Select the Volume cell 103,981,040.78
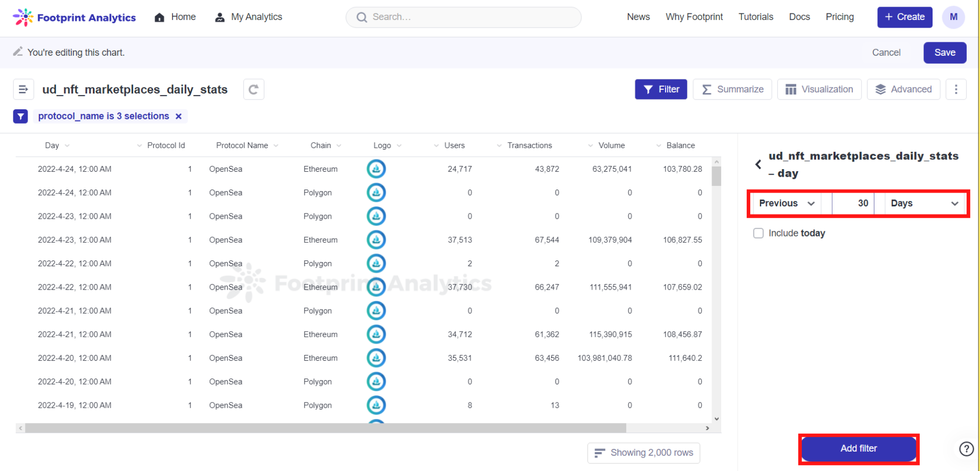This screenshot has width=980, height=471. coord(604,358)
